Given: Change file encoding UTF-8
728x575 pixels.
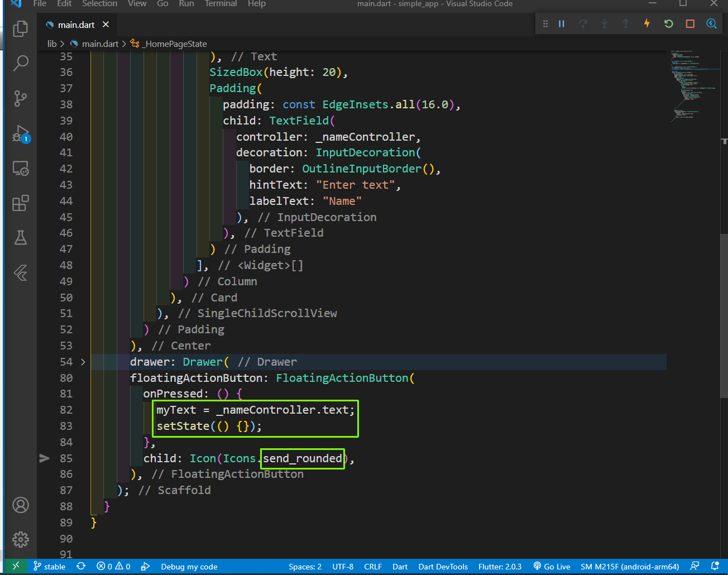Looking at the screenshot, I should coord(343,566).
